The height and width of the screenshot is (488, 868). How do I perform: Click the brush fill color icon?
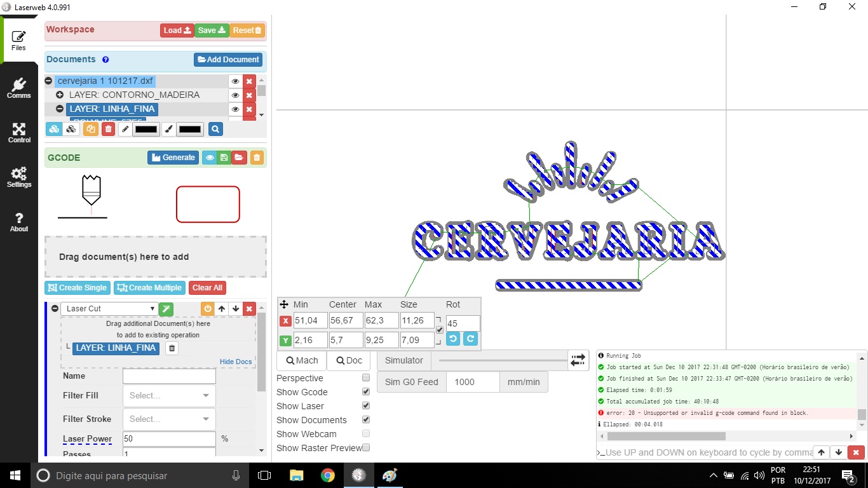click(x=168, y=129)
